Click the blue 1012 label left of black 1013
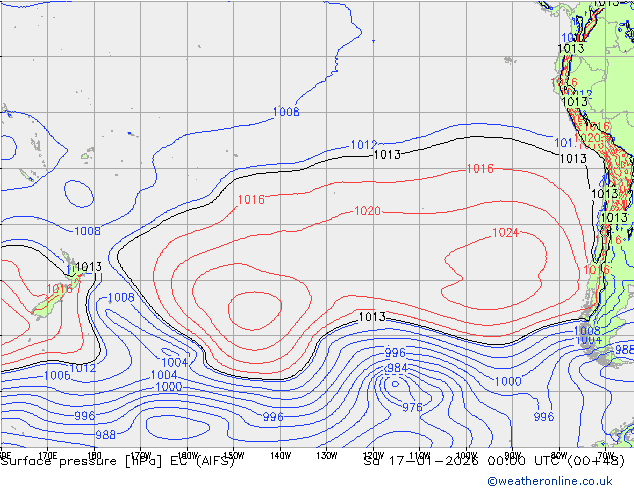 (x=363, y=145)
